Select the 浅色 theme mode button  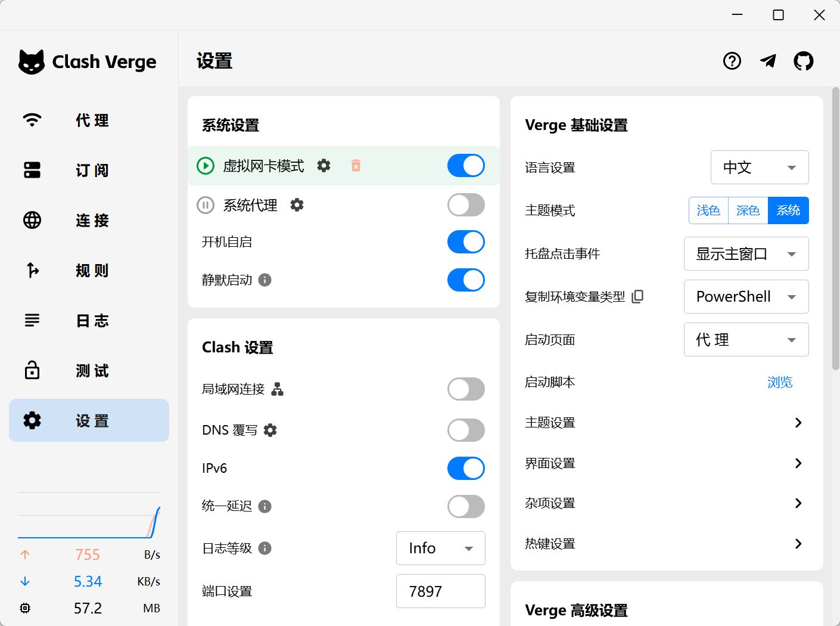[x=708, y=210]
